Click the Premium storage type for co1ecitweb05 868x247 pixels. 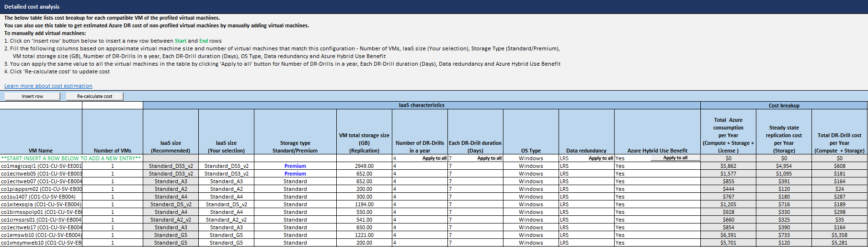pyautogui.click(x=295, y=174)
